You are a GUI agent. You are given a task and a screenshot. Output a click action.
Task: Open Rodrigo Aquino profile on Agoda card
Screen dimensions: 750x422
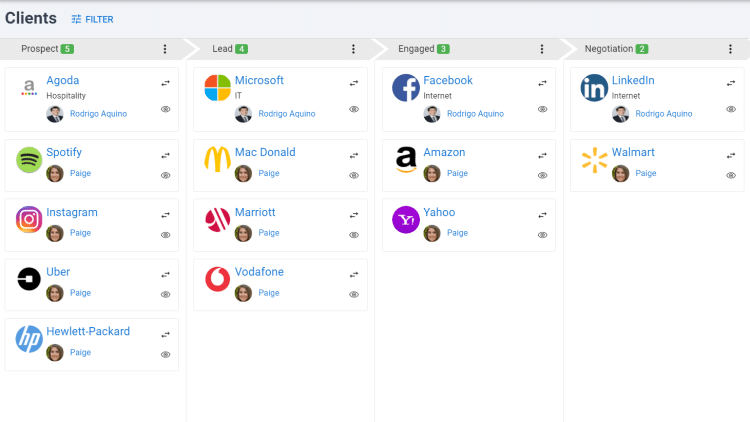(x=99, y=114)
